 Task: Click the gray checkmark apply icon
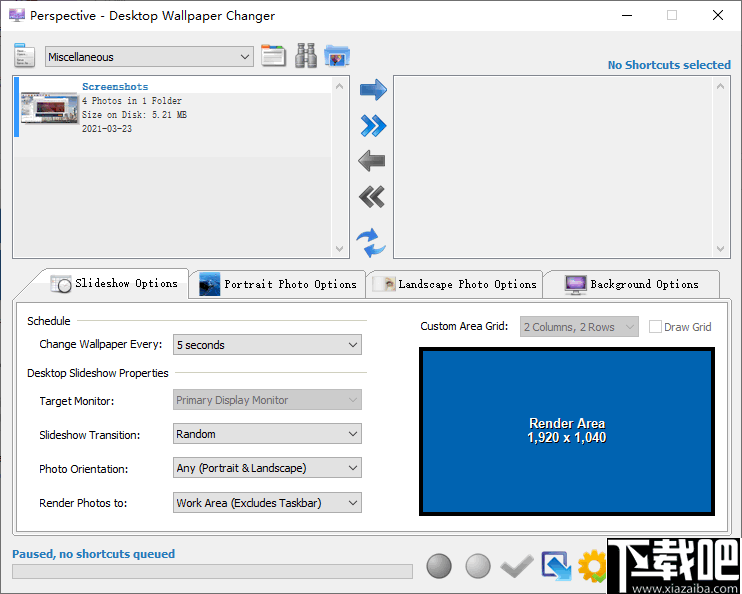(x=517, y=566)
